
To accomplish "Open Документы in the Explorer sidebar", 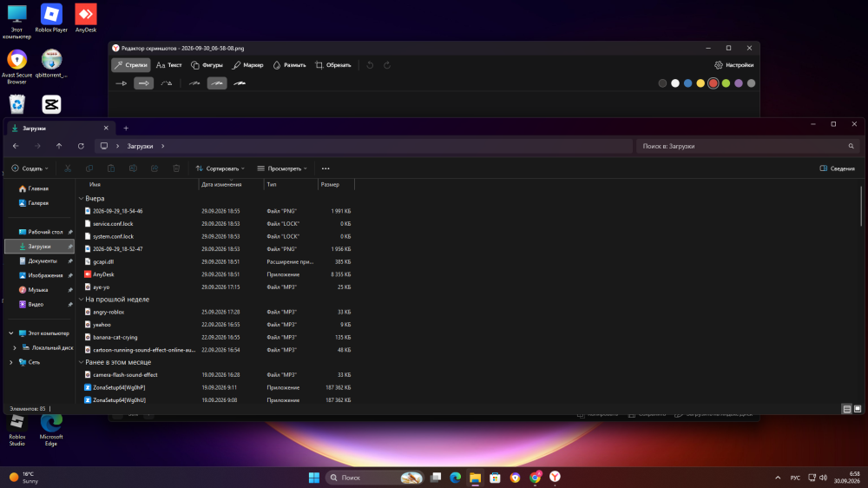I will 39,260.
